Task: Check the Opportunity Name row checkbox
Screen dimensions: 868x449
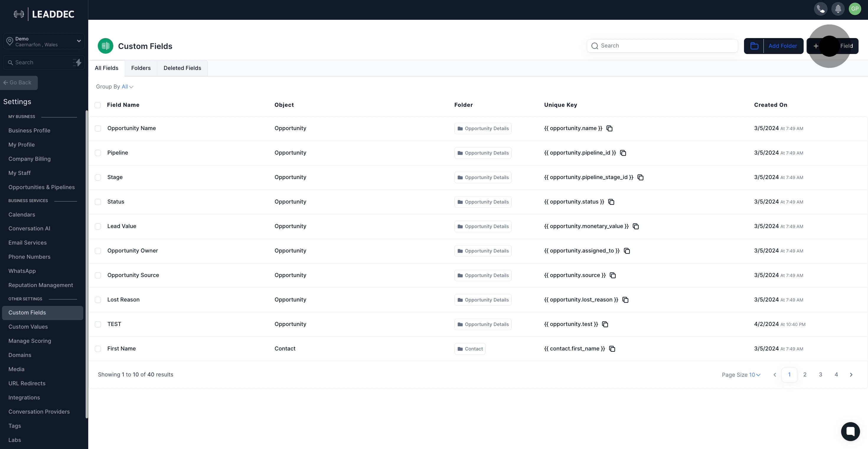Action: 98,129
